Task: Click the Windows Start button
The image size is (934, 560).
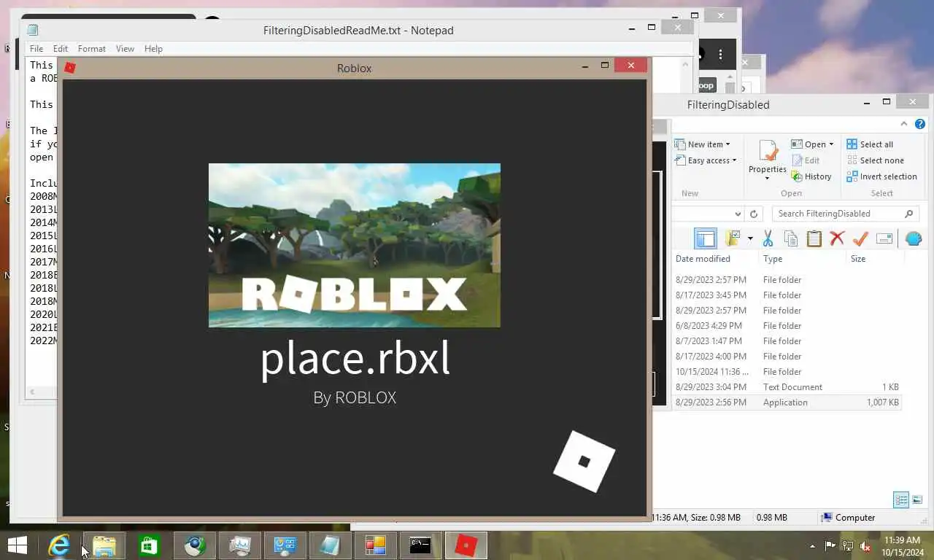Action: (x=18, y=545)
